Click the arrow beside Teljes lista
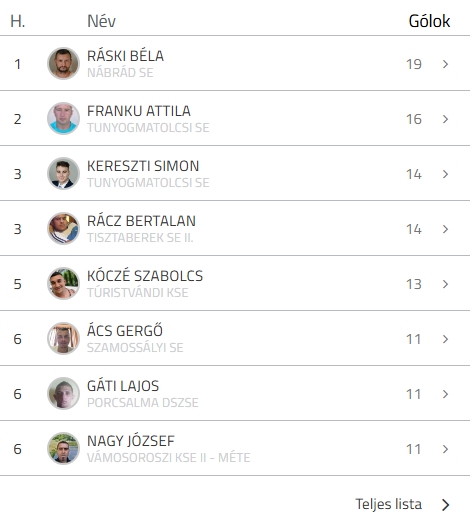Viewport: 474px width, 512px height. pyautogui.click(x=446, y=505)
